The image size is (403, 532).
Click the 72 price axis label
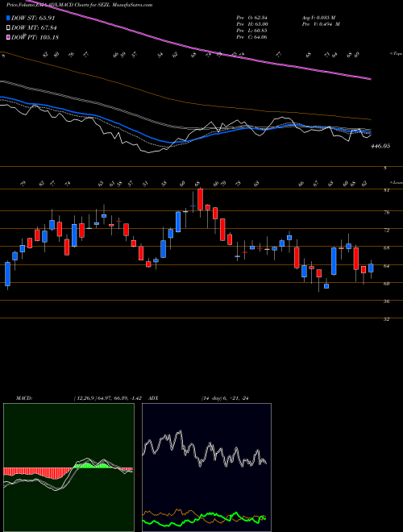(386, 231)
